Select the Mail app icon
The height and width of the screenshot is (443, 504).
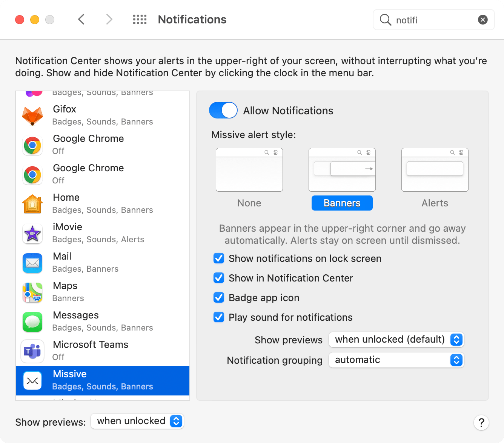point(32,263)
